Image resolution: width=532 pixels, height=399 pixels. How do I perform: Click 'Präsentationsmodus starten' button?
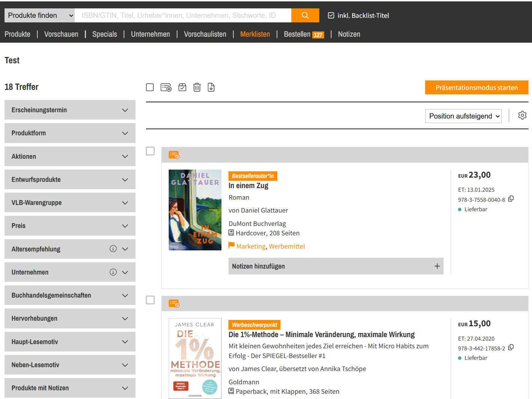pyautogui.click(x=476, y=87)
